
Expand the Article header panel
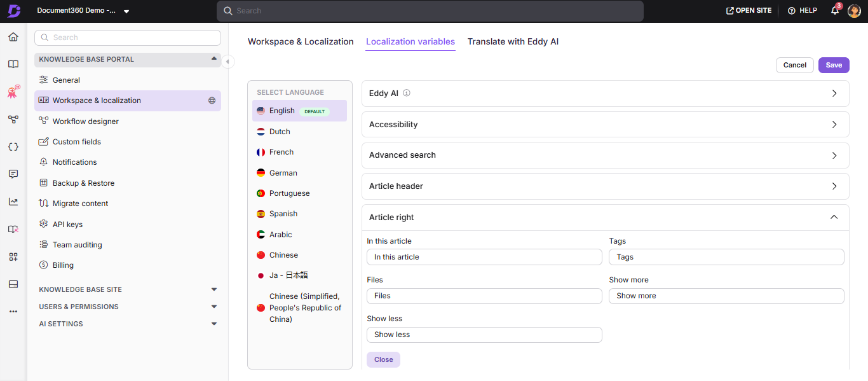pos(605,186)
